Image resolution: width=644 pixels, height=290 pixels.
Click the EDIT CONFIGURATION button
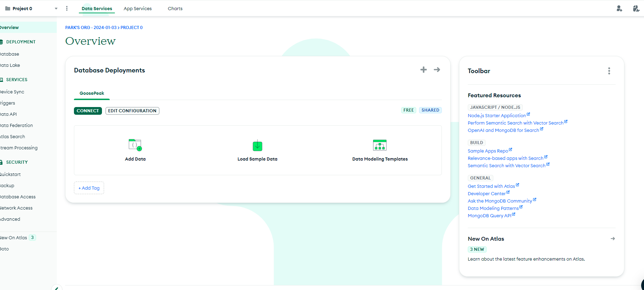pos(132,111)
